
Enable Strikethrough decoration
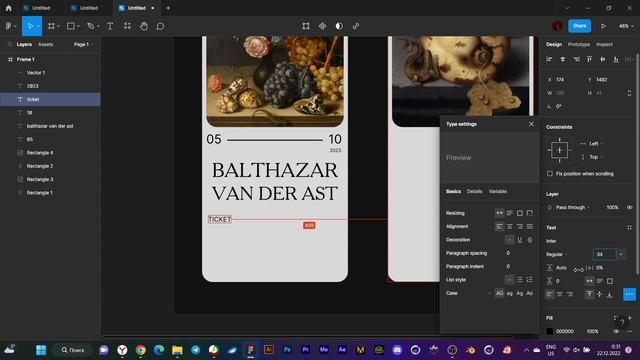[x=530, y=240]
